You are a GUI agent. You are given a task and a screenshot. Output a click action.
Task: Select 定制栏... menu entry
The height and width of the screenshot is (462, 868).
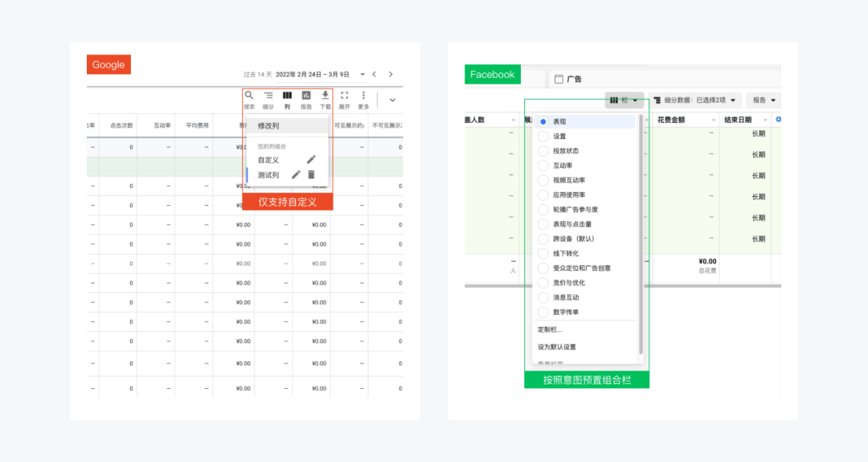pyautogui.click(x=550, y=329)
